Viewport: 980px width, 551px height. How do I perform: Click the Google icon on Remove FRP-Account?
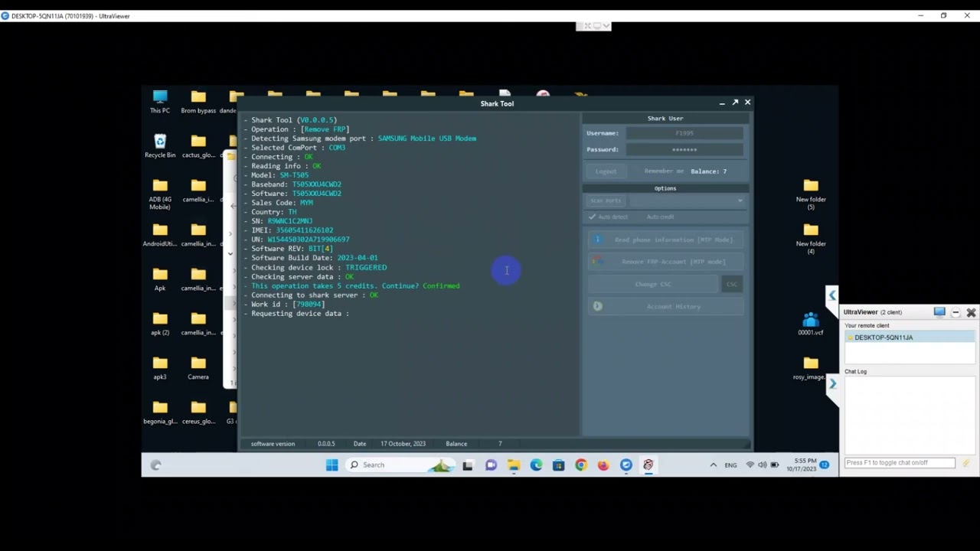[x=598, y=262]
